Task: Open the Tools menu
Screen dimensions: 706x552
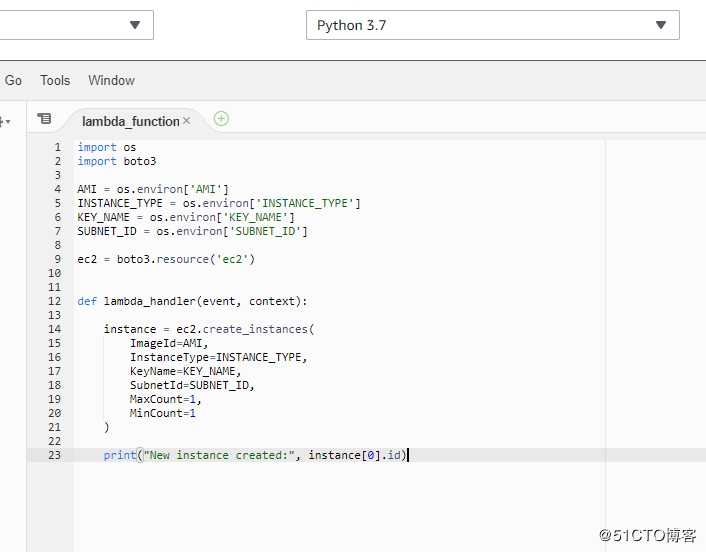Action: tap(55, 81)
